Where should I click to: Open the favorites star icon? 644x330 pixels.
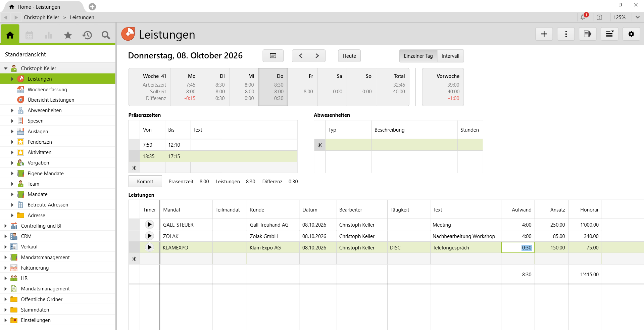click(68, 35)
